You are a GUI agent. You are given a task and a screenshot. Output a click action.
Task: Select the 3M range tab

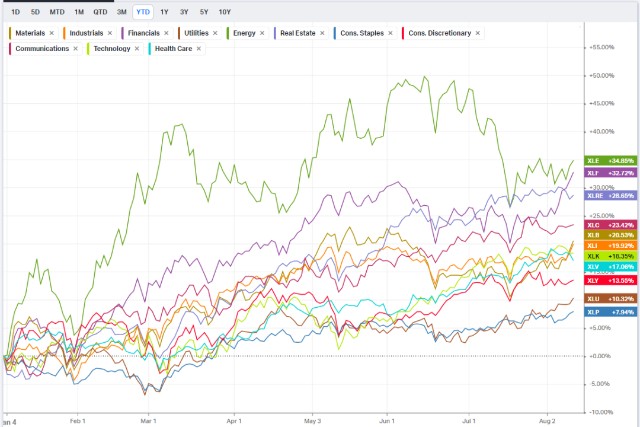(122, 12)
